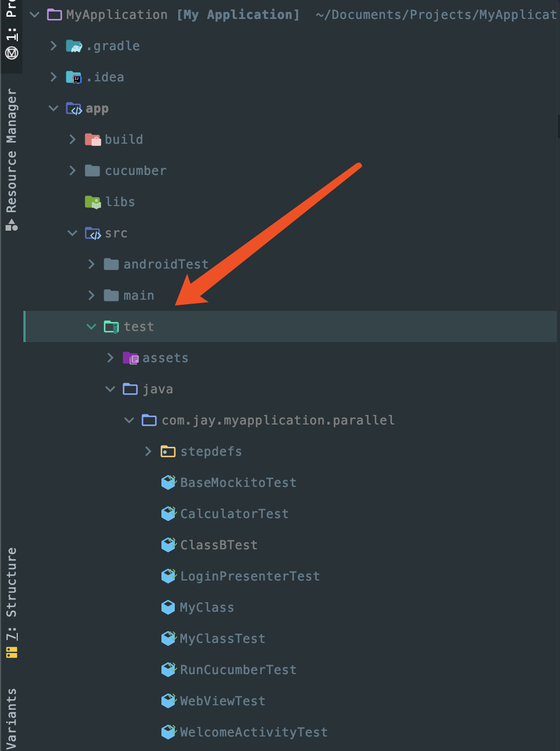Click the .gradle folder icon
Image resolution: width=560 pixels, height=751 pixels.
[x=73, y=46]
